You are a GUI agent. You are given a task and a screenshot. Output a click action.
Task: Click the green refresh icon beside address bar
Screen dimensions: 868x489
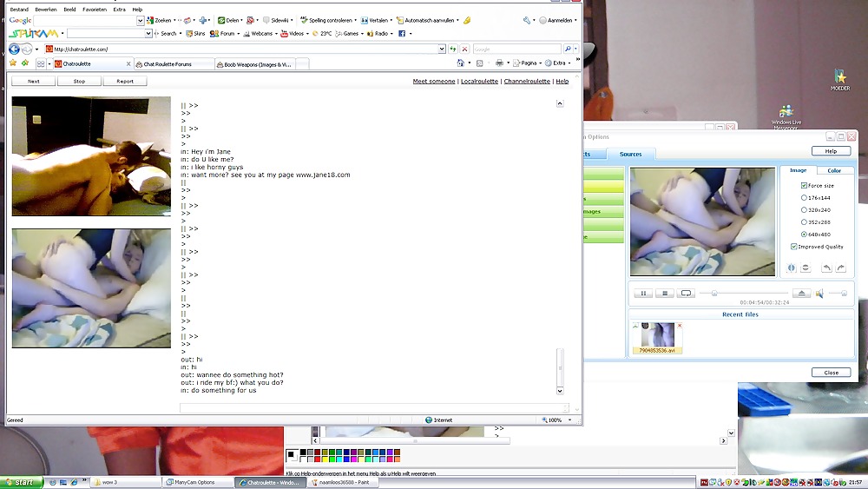(x=453, y=50)
